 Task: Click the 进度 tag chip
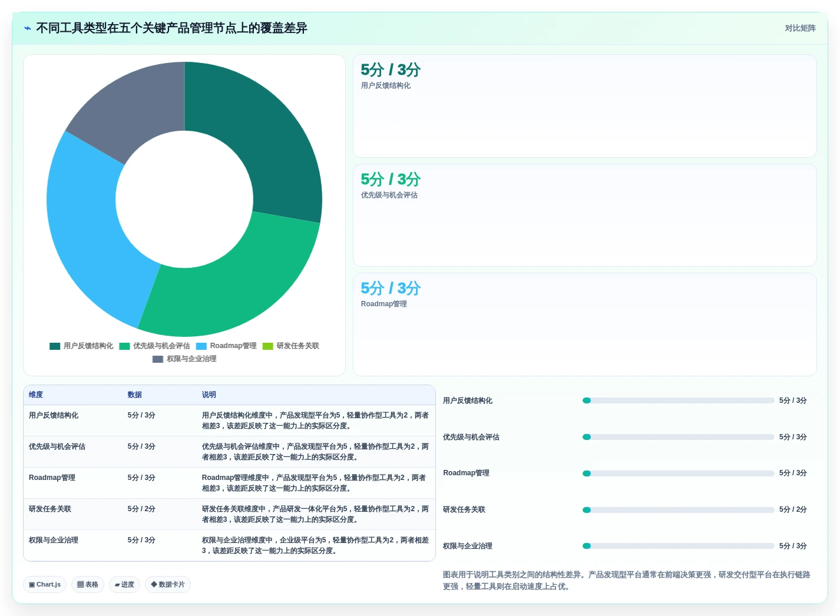[124, 585]
